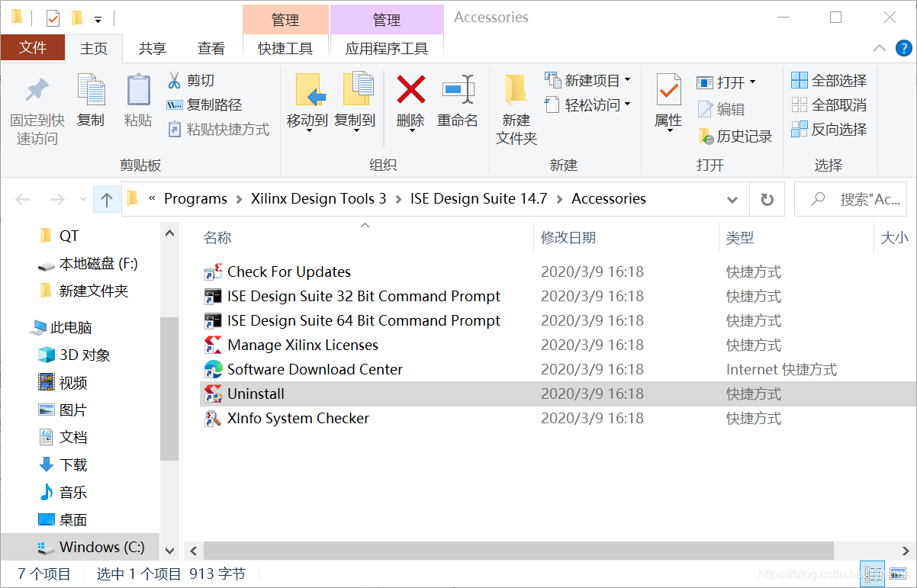This screenshot has width=917, height=588.
Task: Open 视频 (Videos) in navigation pane
Action: point(63,383)
